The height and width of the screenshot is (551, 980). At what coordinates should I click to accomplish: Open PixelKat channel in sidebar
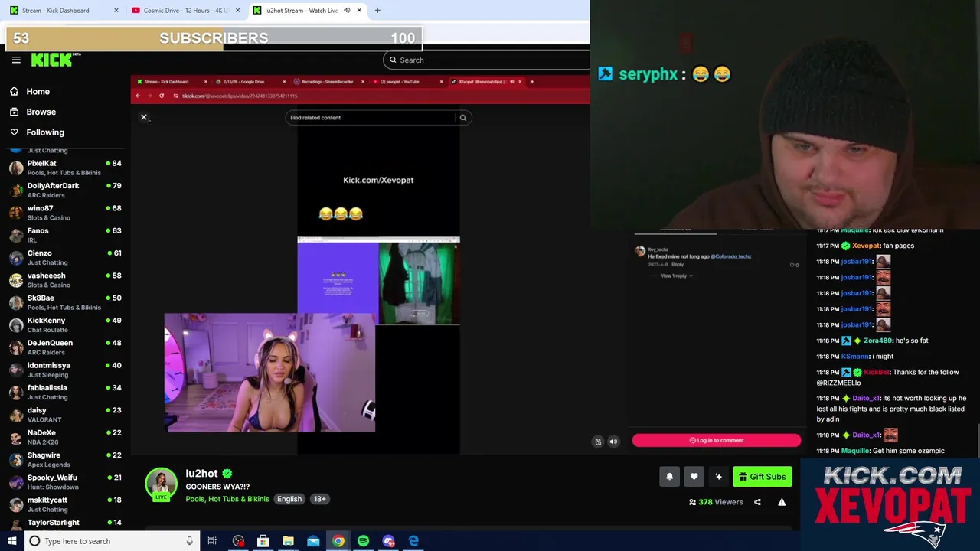tap(65, 168)
